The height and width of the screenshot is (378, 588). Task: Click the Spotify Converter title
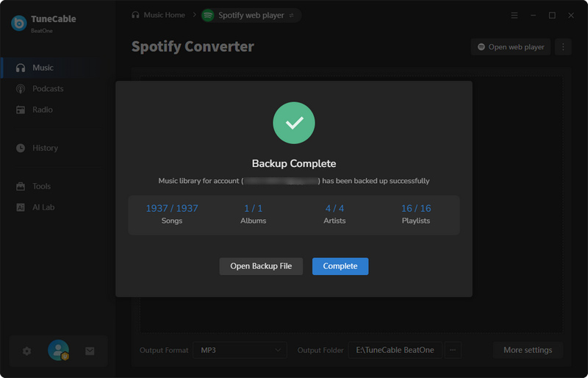(193, 46)
